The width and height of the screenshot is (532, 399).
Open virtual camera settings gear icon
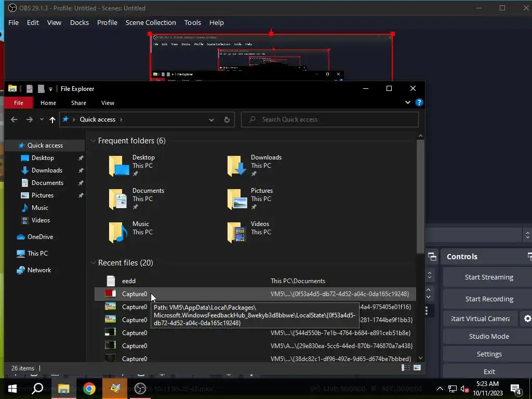(x=527, y=318)
